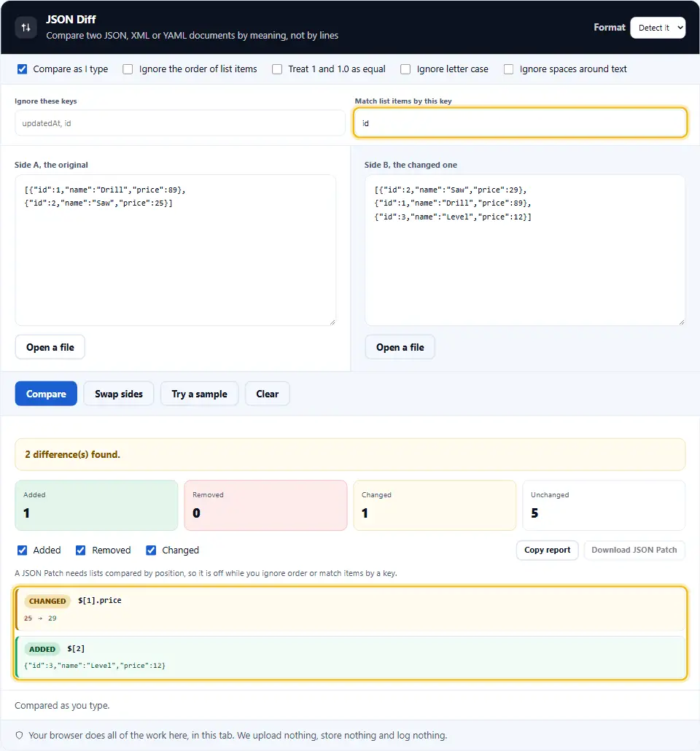Click the CHANGED badge in the results

pos(47,601)
